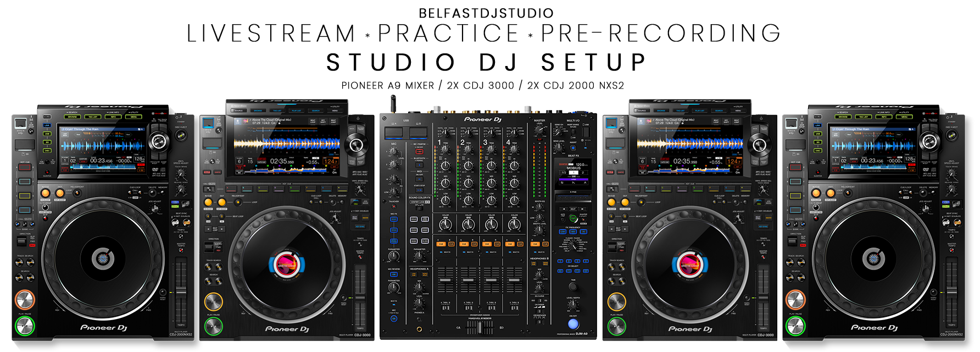Screen dimensions: 980x352
Task: Move the channel 3 fader on the DJM-A9
Action: click(x=492, y=280)
